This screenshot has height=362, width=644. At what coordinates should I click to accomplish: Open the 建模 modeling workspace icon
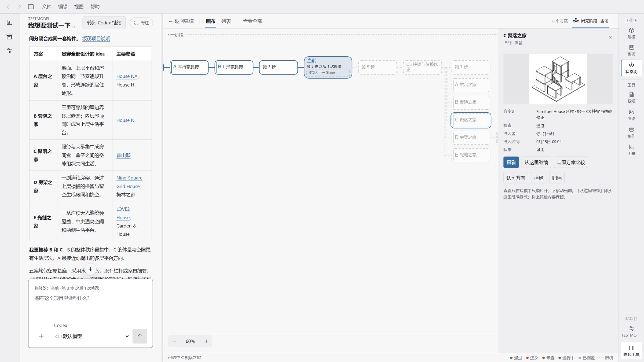click(x=631, y=33)
